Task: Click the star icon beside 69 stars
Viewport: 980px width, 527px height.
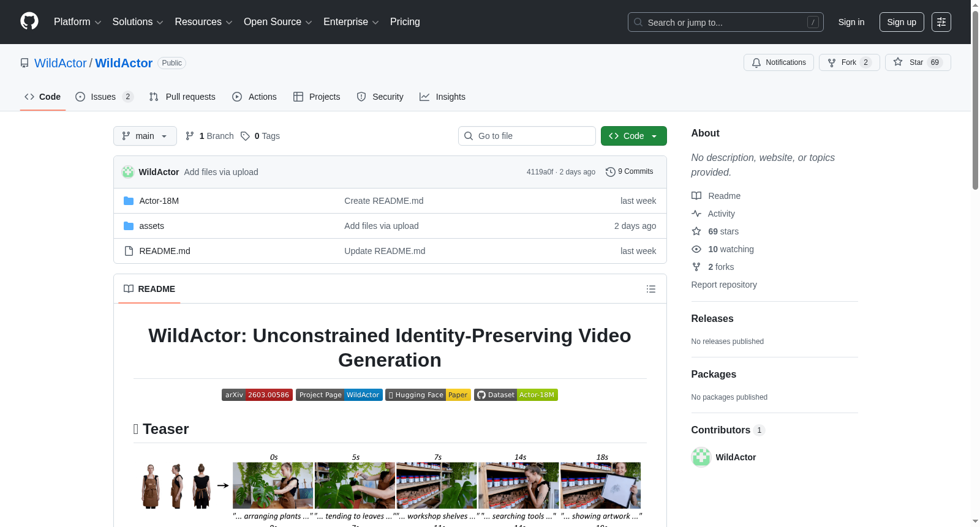Action: (696, 231)
